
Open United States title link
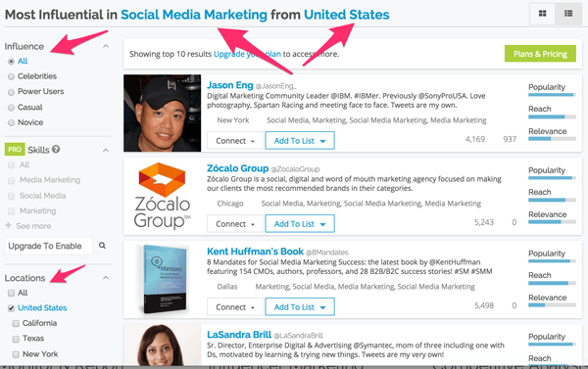click(347, 15)
